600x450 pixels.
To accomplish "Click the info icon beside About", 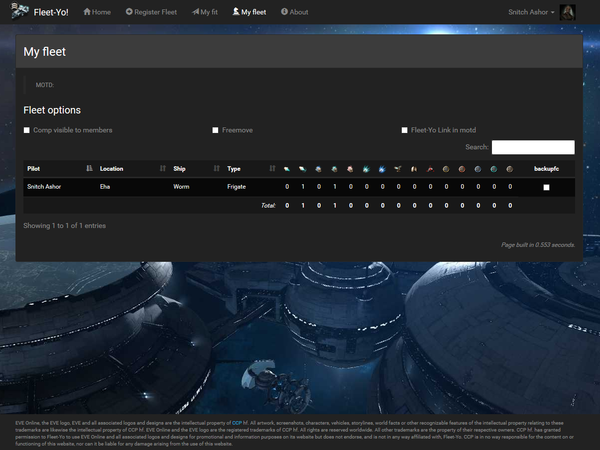I will pyautogui.click(x=284, y=12).
